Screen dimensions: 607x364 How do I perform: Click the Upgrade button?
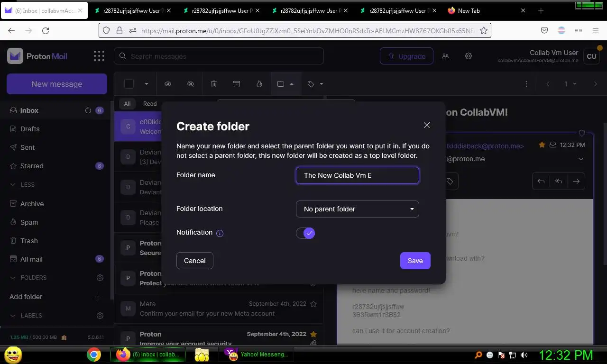tap(406, 56)
